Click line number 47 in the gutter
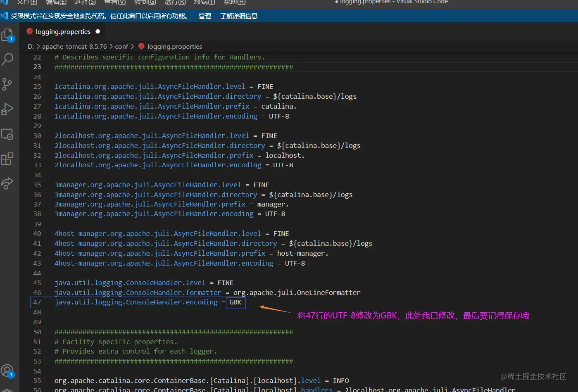The height and width of the screenshot is (392, 578). (x=37, y=302)
